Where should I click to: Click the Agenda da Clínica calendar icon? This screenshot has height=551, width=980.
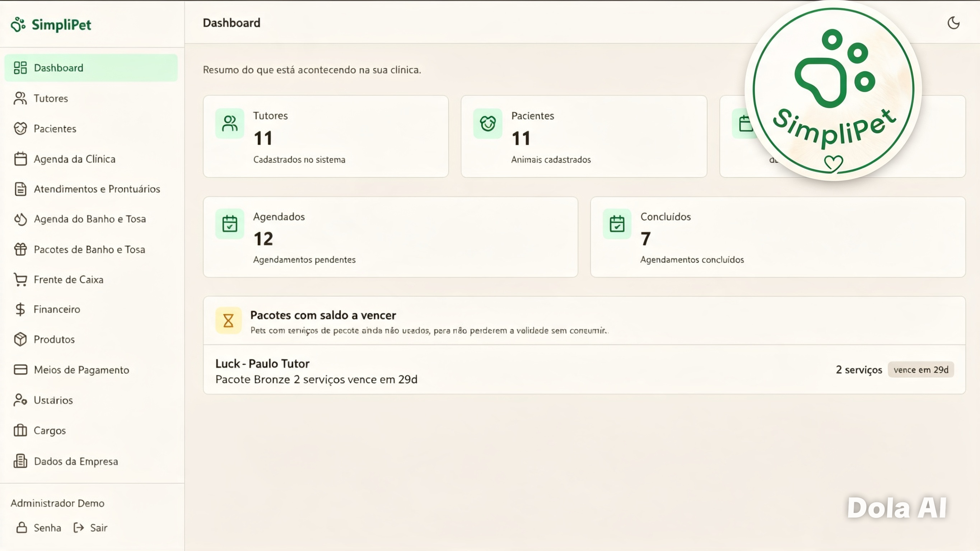[x=20, y=159]
